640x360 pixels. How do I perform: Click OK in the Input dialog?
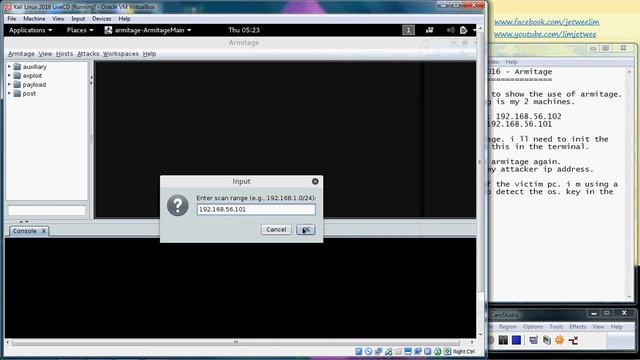pyautogui.click(x=306, y=230)
